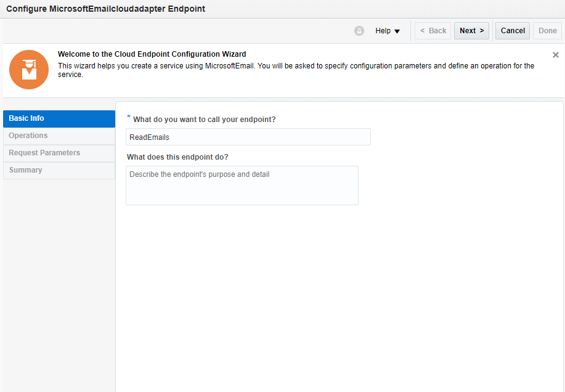Select the Operations step
This screenshot has width=565, height=392.
tap(59, 136)
